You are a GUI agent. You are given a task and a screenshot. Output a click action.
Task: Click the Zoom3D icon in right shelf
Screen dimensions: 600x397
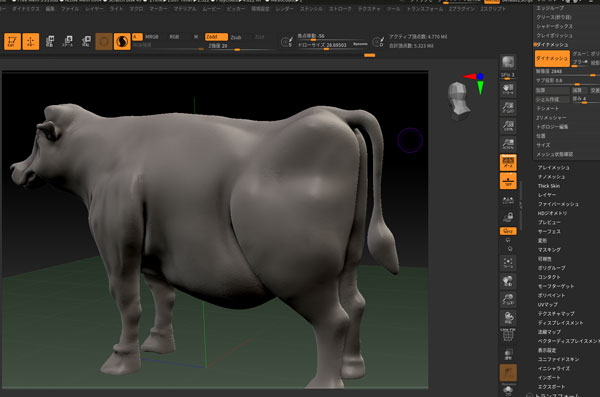pyautogui.click(x=508, y=299)
